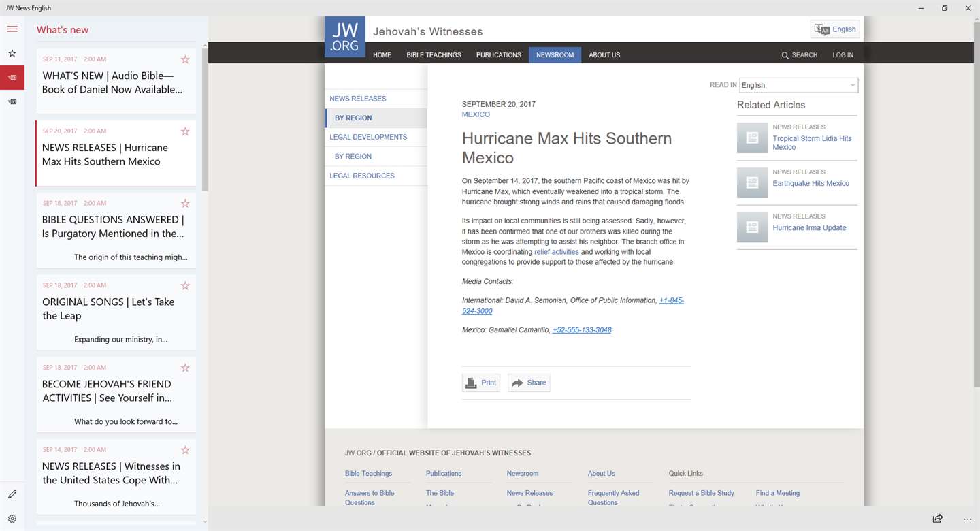Open PUBLICATIONS in the nav bar

click(x=499, y=55)
